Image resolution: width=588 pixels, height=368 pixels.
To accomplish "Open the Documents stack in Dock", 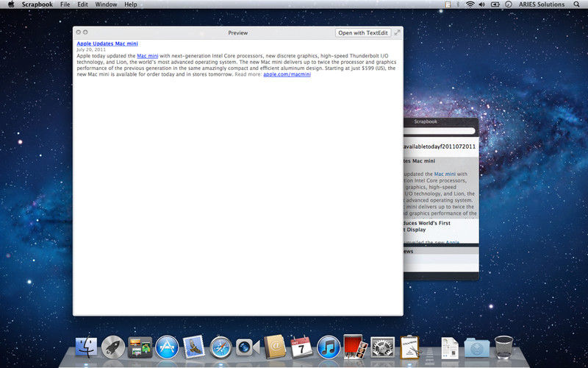I will point(450,347).
